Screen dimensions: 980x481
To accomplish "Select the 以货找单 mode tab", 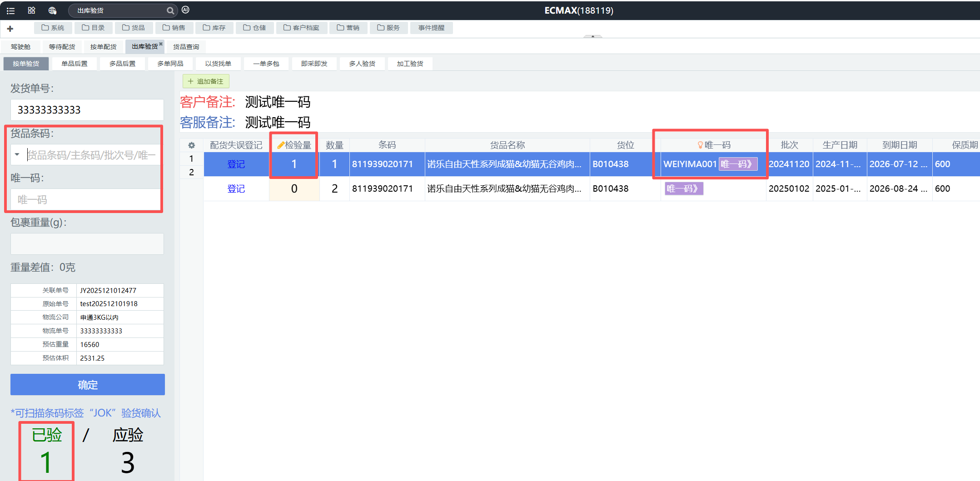I will click(x=218, y=64).
